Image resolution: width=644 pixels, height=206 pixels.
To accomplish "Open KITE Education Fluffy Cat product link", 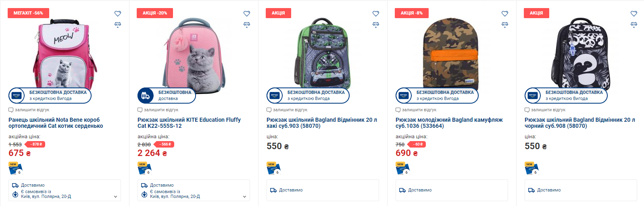I will (189, 123).
